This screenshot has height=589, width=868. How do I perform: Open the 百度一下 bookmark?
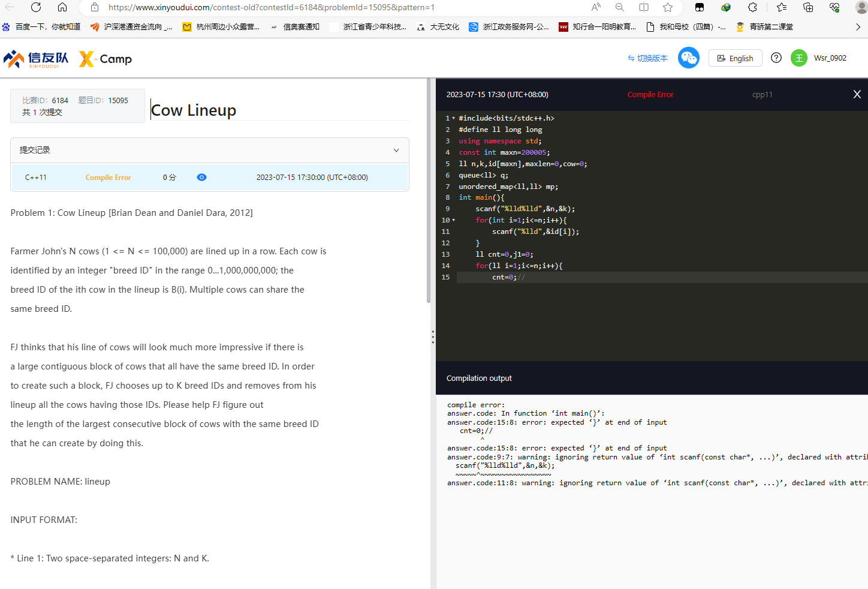tap(42, 27)
